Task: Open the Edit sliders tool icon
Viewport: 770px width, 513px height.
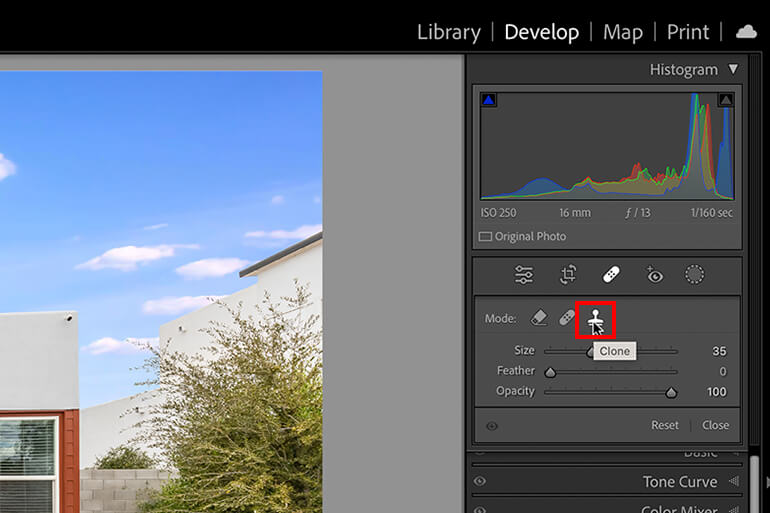Action: (523, 274)
